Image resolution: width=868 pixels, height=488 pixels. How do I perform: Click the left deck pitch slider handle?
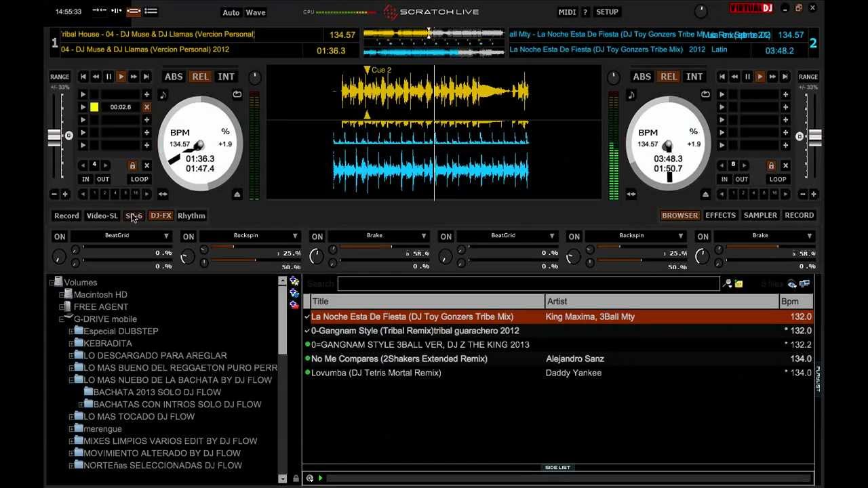pyautogui.click(x=54, y=136)
